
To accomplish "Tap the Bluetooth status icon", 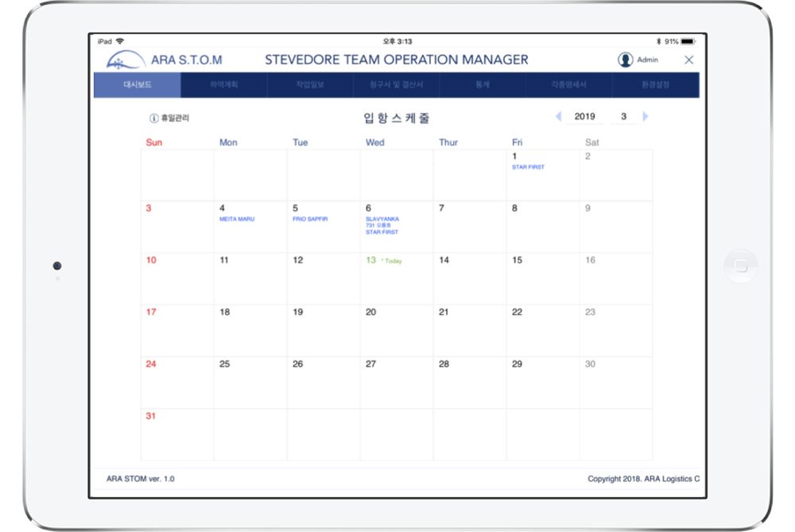I will (658, 41).
